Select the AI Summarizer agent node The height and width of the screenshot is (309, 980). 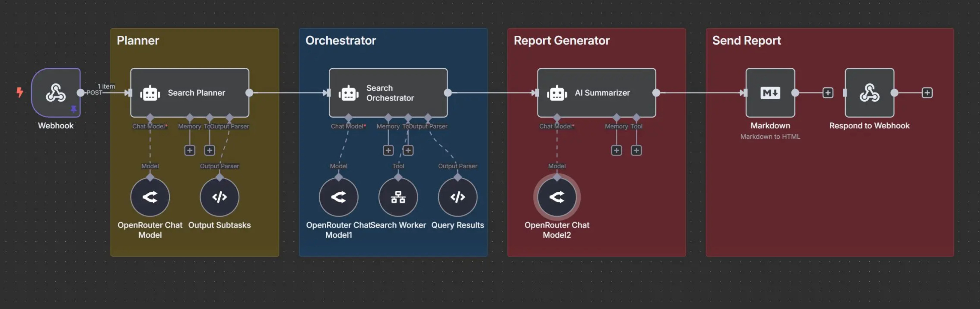point(597,93)
